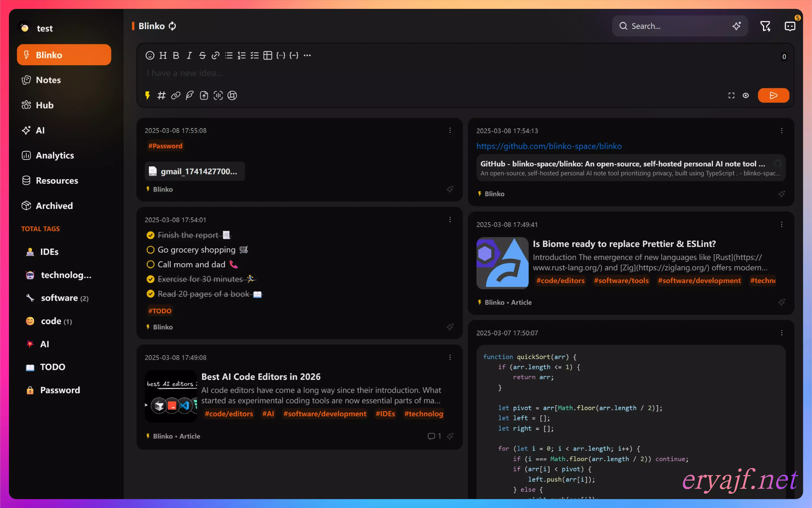Open options menu for 17:49:41 note
Image resolution: width=812 pixels, height=508 pixels.
(781, 224)
